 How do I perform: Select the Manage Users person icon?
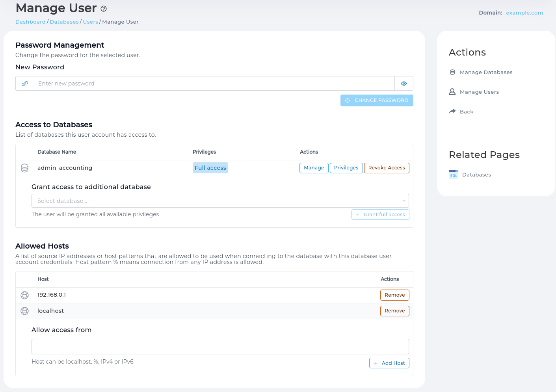tap(452, 91)
